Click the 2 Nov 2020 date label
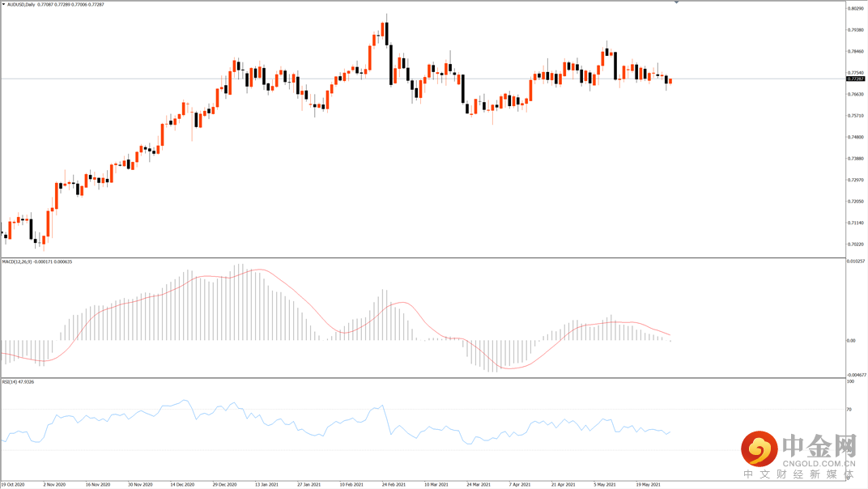Screen dimensions: 868x489 tap(54, 485)
